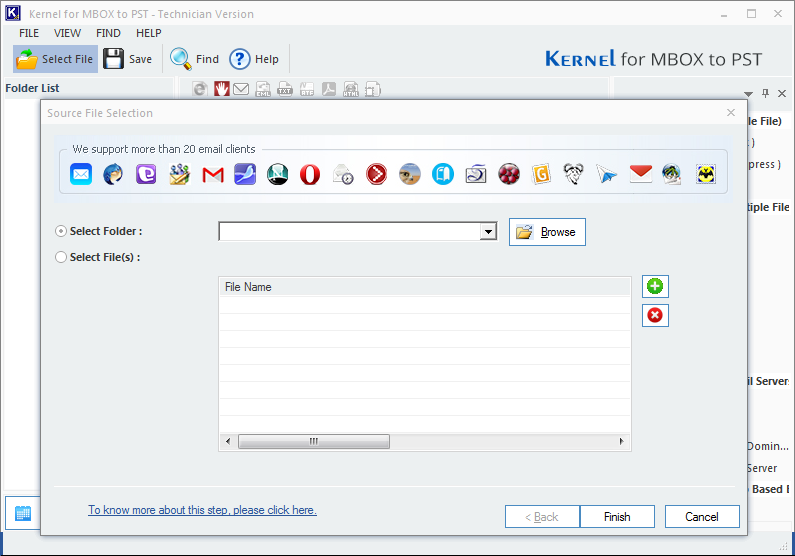Click the Apple Mail blue envelope icon
This screenshot has width=795, height=556.
point(81,174)
